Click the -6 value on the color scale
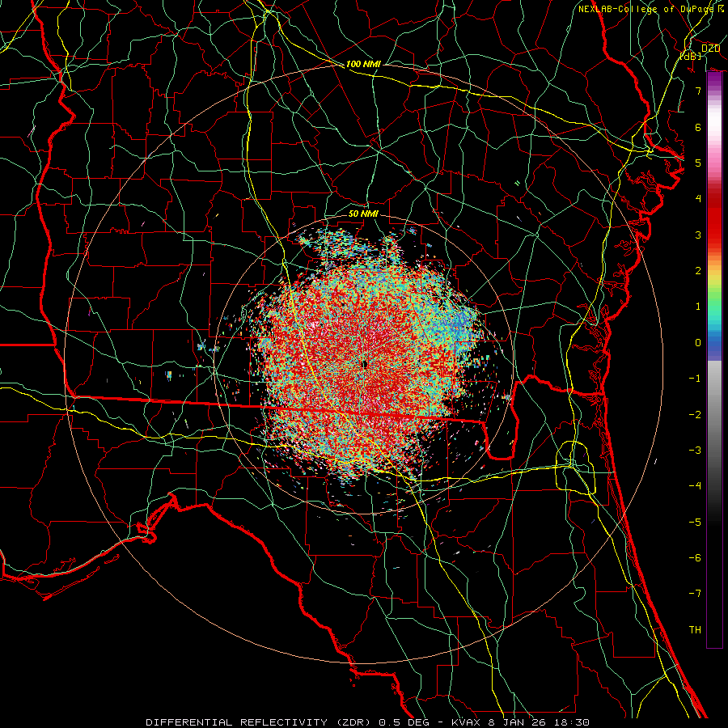 pyautogui.click(x=695, y=557)
